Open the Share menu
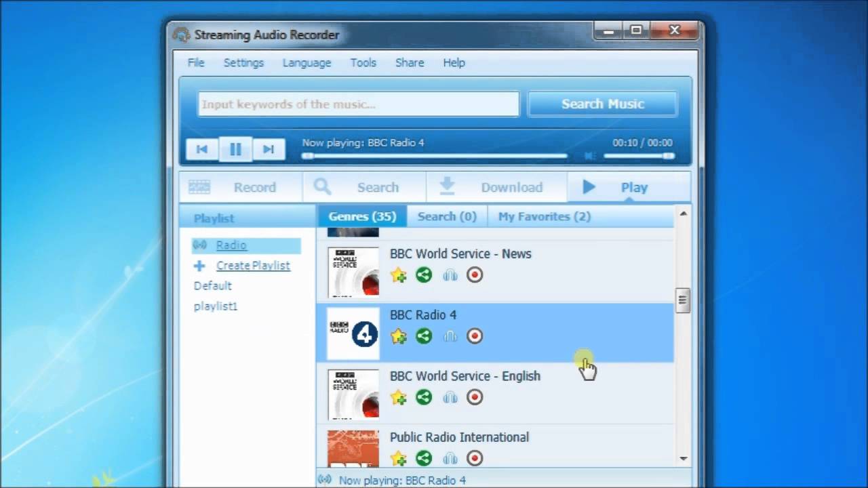868x488 pixels. point(410,62)
